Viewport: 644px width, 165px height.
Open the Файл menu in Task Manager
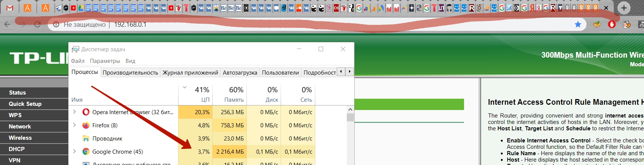78,61
